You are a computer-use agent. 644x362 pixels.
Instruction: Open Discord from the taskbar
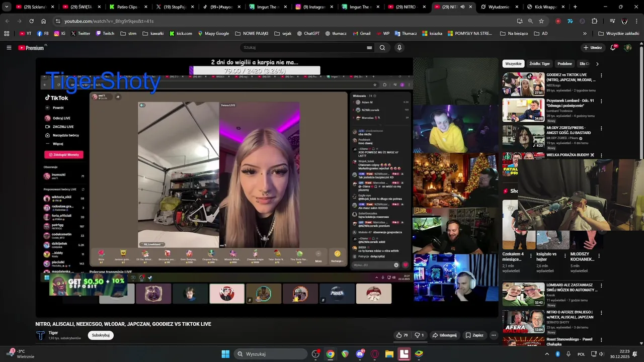[x=360, y=354]
